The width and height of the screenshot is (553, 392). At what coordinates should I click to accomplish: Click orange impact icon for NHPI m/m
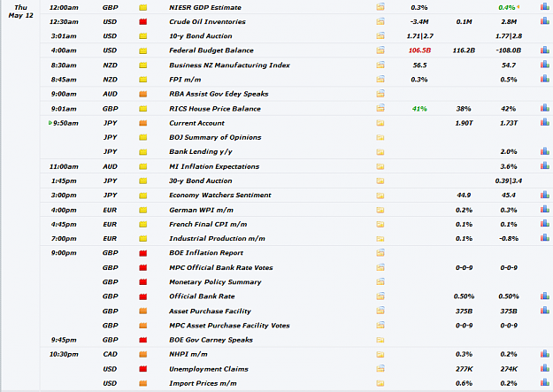pos(142,355)
